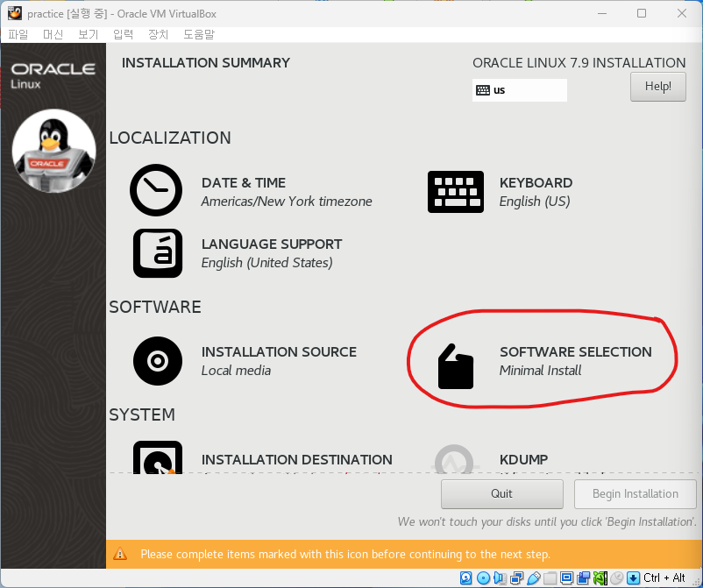Screen dimensions: 703x588
Task: Click keyboard icon in us layout indicator
Action: [x=483, y=90]
